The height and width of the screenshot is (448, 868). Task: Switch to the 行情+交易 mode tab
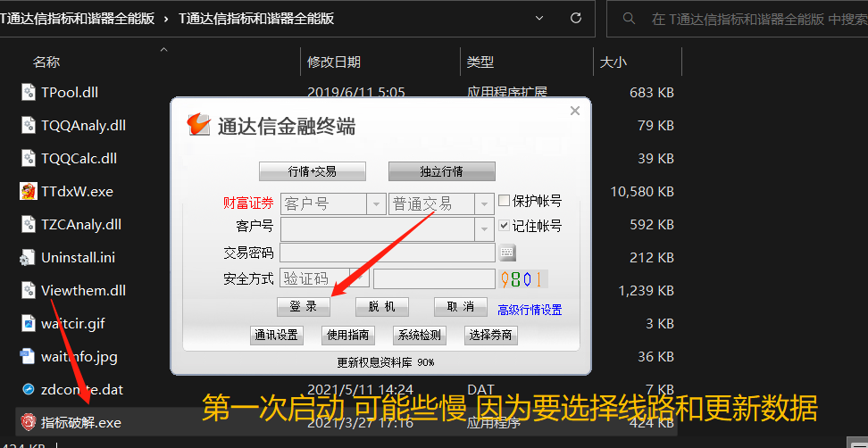pyautogui.click(x=313, y=171)
